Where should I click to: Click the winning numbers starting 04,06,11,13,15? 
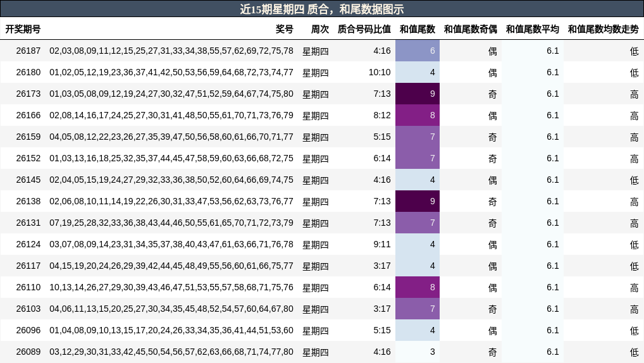click(171, 309)
